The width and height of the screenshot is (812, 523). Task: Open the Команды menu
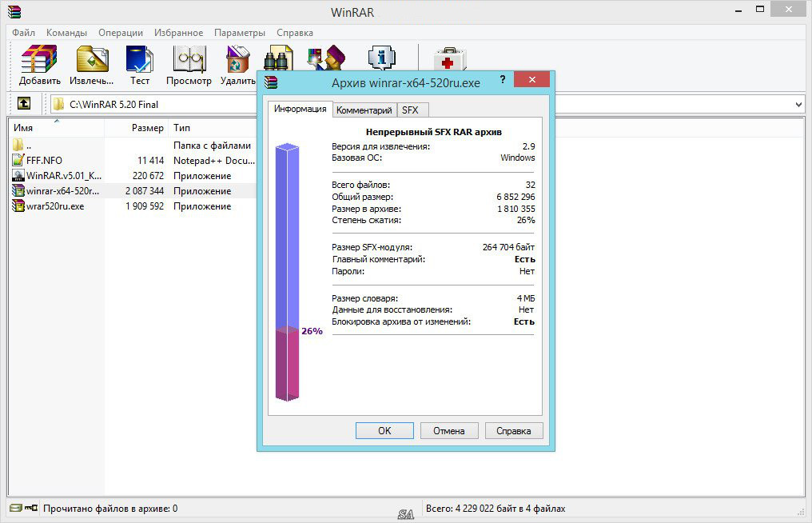[x=66, y=33]
